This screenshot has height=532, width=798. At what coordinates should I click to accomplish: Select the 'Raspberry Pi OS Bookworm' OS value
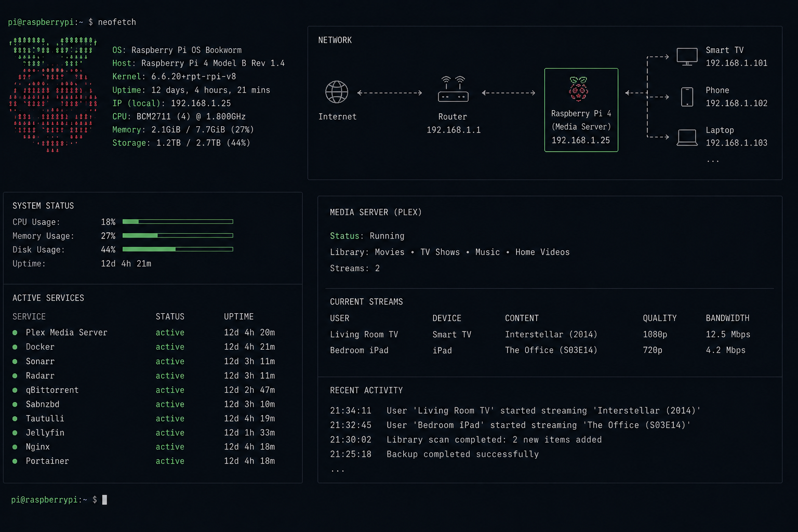187,50
